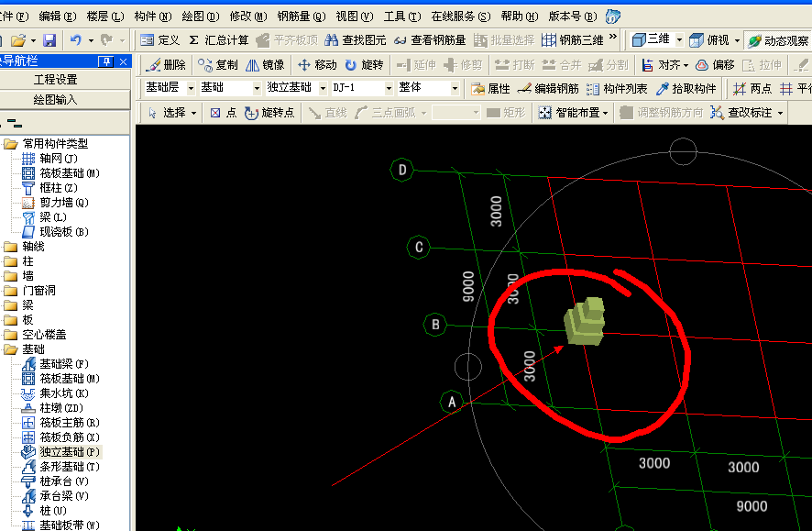Open the 帮助(H) menu
Viewport: 812px width, 531px height.
520,17
